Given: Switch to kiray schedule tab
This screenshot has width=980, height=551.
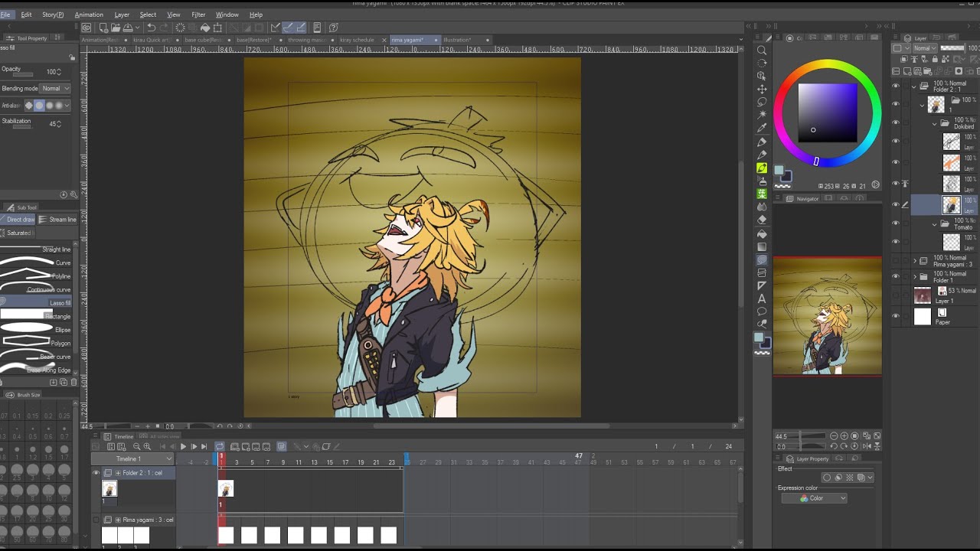Looking at the screenshot, I should point(358,40).
